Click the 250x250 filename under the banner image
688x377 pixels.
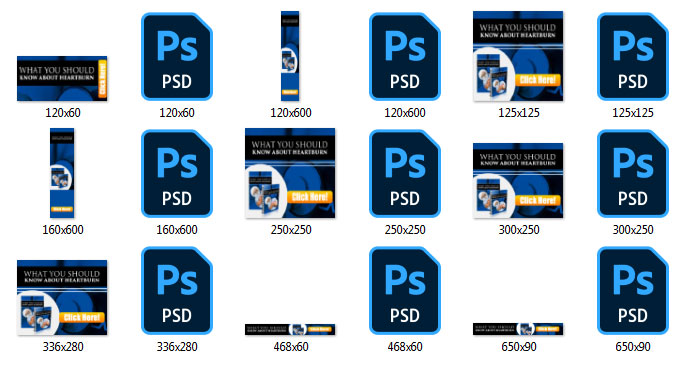pos(291,230)
